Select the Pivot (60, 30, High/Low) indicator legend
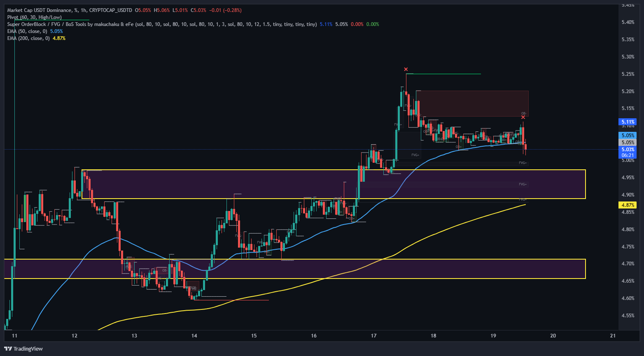 (35, 17)
